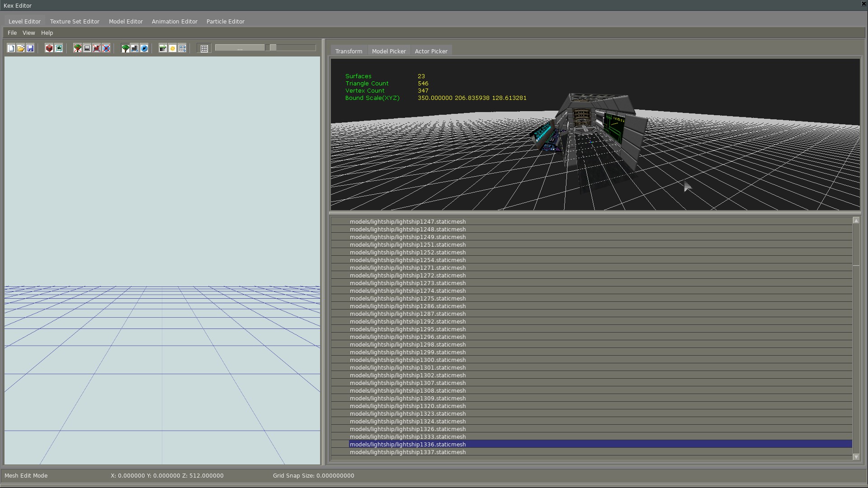Click the open folder icon
This screenshot has height=488, width=868.
[21, 48]
